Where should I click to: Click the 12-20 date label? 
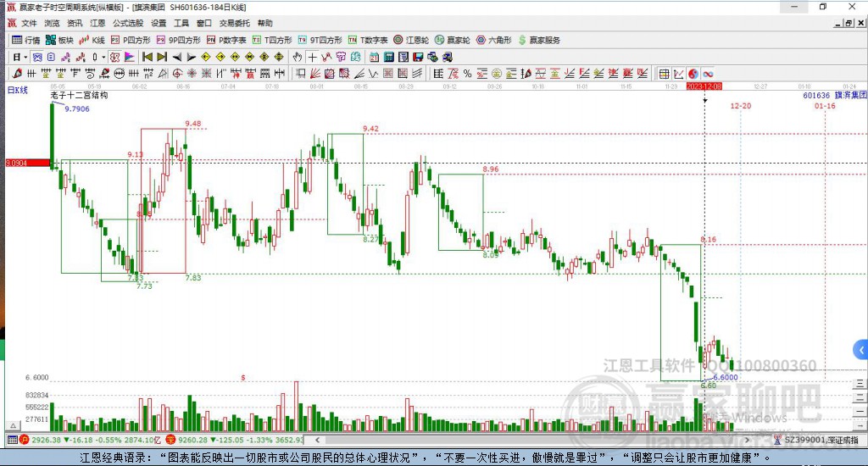coord(741,106)
